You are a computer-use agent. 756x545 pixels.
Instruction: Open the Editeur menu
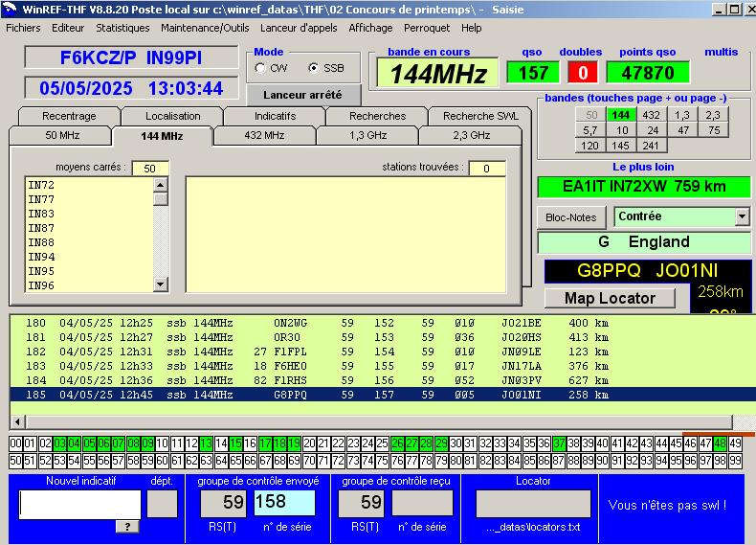point(68,28)
